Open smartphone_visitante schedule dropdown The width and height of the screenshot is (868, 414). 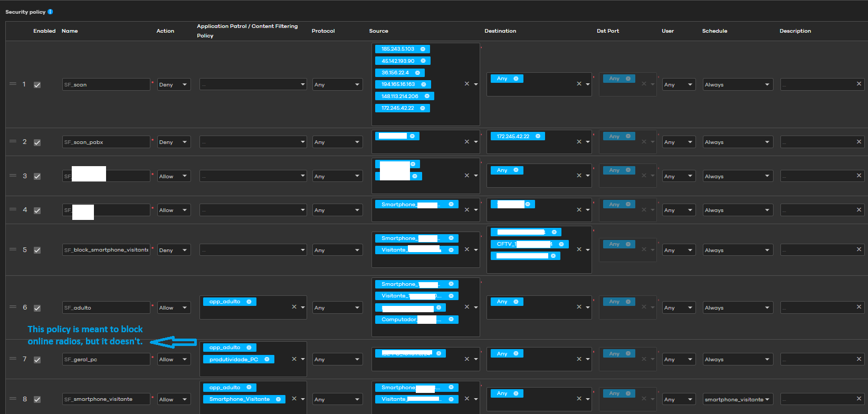click(x=738, y=399)
